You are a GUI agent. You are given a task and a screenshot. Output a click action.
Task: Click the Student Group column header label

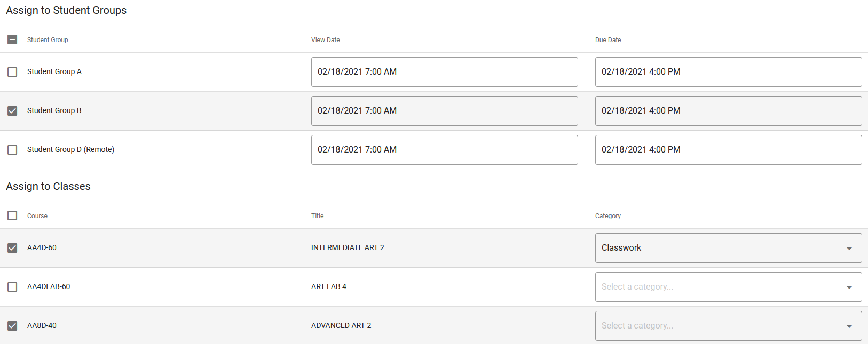point(48,40)
